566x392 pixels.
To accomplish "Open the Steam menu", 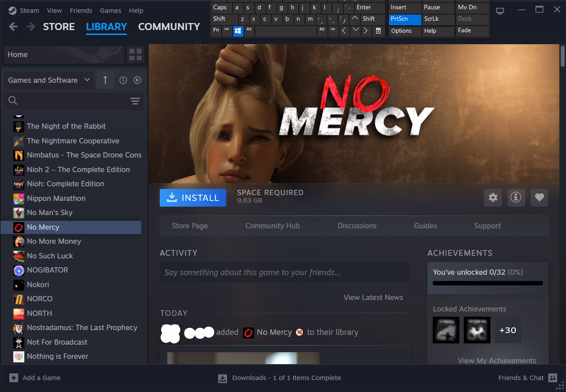I will tap(30, 11).
